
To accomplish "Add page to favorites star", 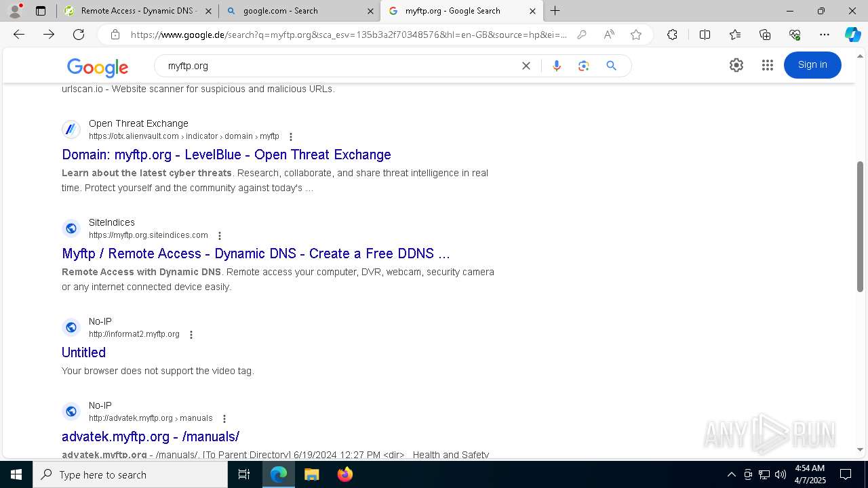I will [636, 35].
